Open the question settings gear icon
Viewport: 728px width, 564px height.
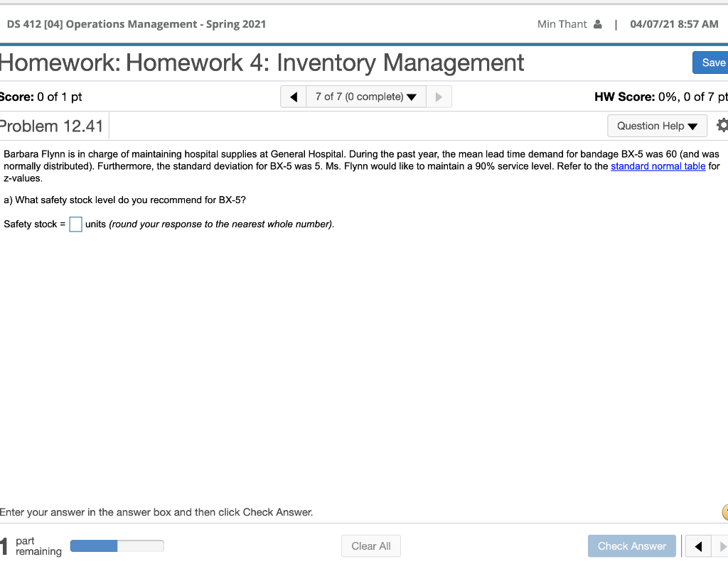pos(722,126)
